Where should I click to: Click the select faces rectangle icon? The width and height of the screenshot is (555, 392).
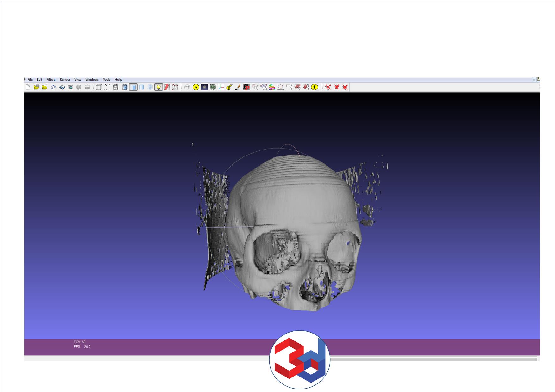(289, 87)
